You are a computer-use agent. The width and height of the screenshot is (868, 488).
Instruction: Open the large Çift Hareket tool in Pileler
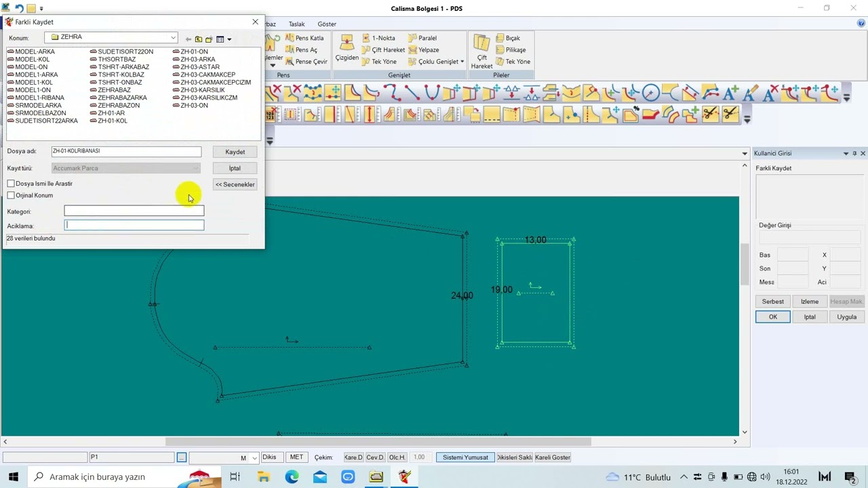click(x=481, y=51)
